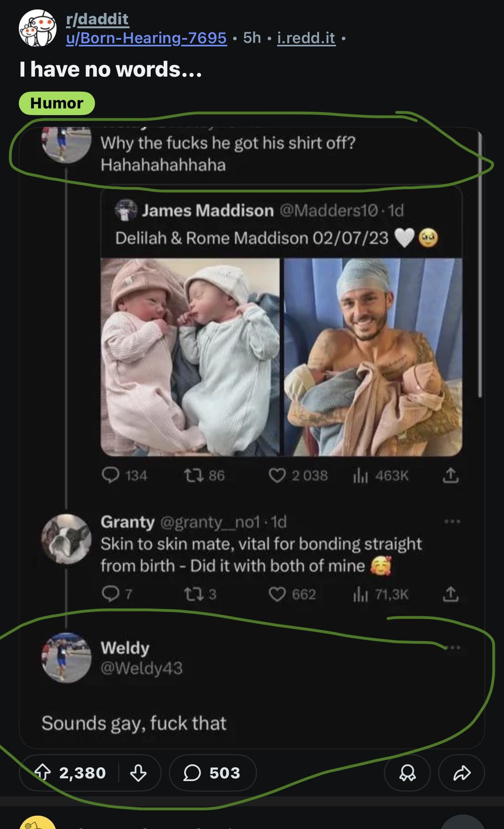Open the 503 comments

pos(212,773)
